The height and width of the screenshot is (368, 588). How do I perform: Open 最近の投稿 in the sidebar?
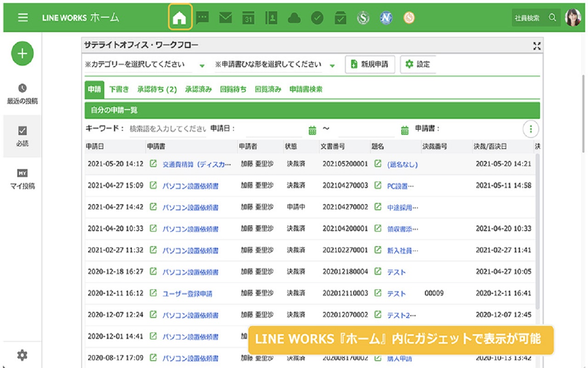pos(23,94)
